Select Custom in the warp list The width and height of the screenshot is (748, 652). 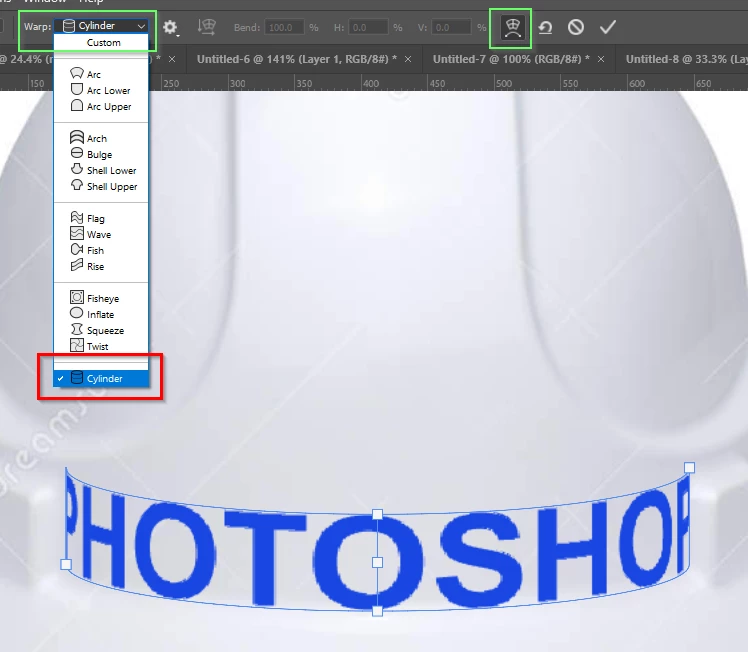pos(101,42)
